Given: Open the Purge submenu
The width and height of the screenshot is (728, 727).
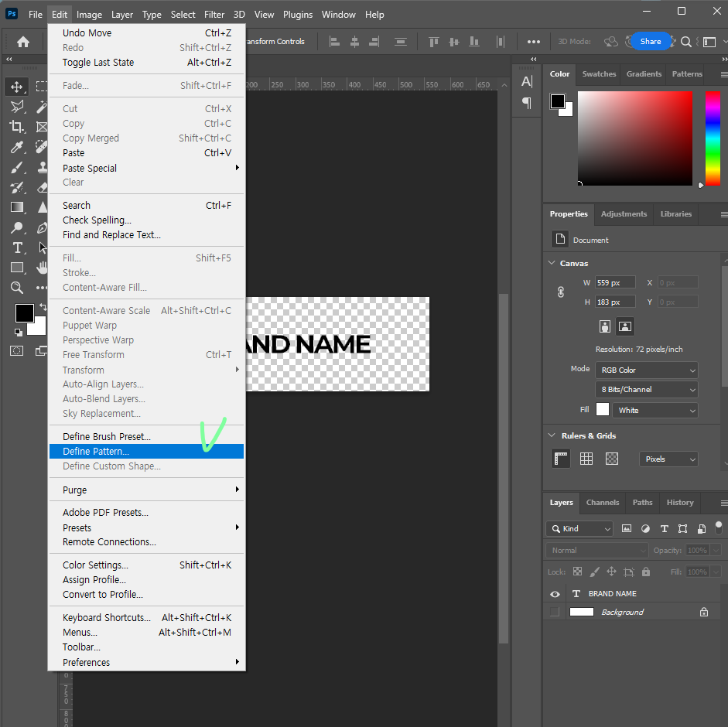Looking at the screenshot, I should pos(147,490).
